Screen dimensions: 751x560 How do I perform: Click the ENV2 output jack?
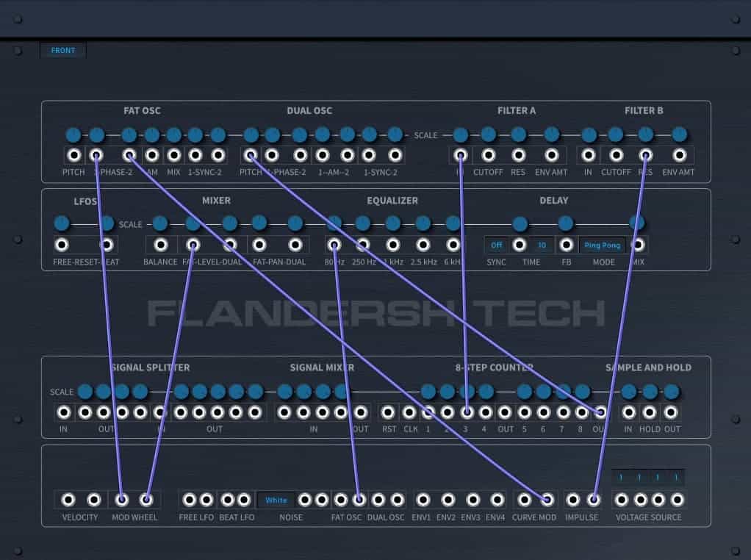[x=448, y=500]
